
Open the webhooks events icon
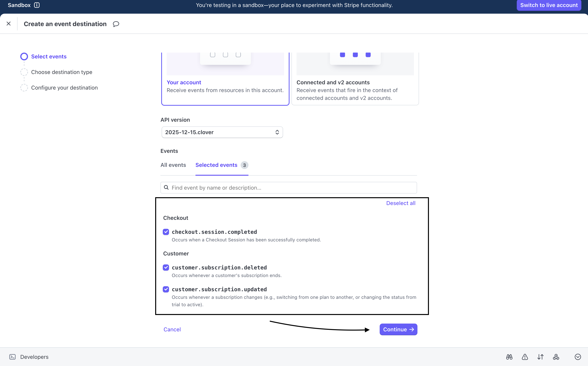click(x=556, y=357)
